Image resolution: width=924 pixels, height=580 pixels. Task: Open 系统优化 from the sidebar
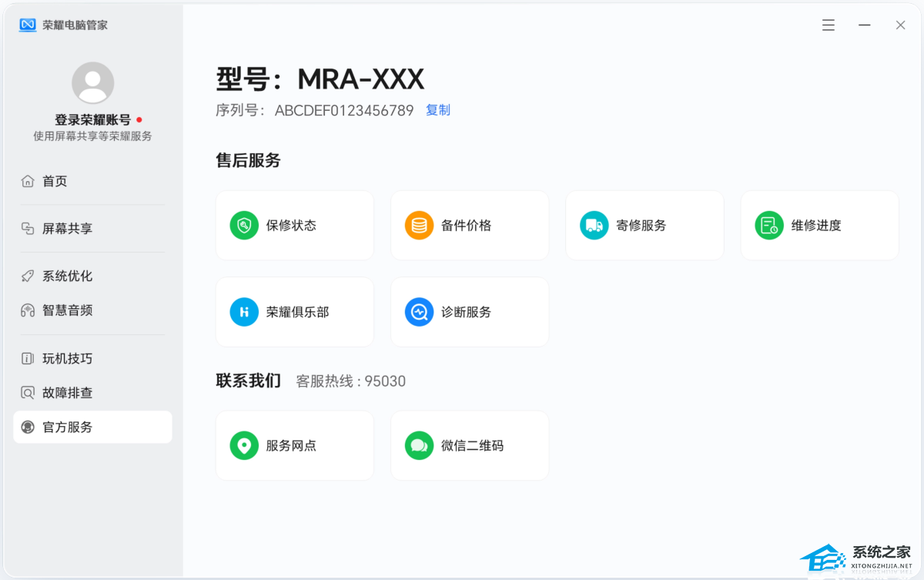[x=67, y=276]
